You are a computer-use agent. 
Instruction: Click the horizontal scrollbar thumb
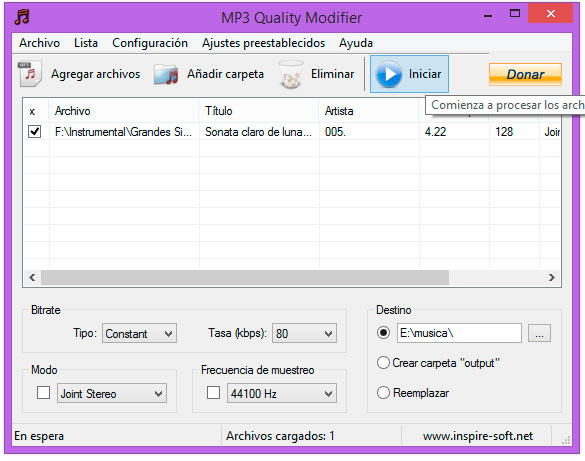pos(245,277)
